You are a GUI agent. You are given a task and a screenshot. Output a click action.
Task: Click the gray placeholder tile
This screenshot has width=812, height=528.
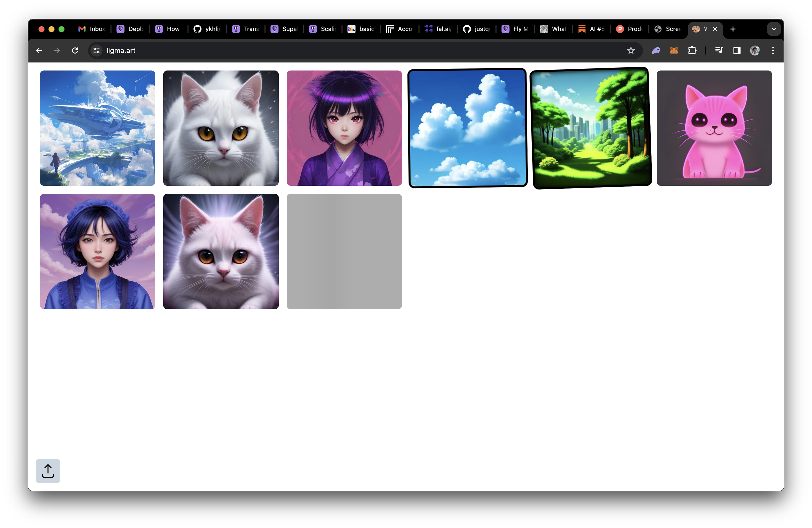(x=344, y=251)
